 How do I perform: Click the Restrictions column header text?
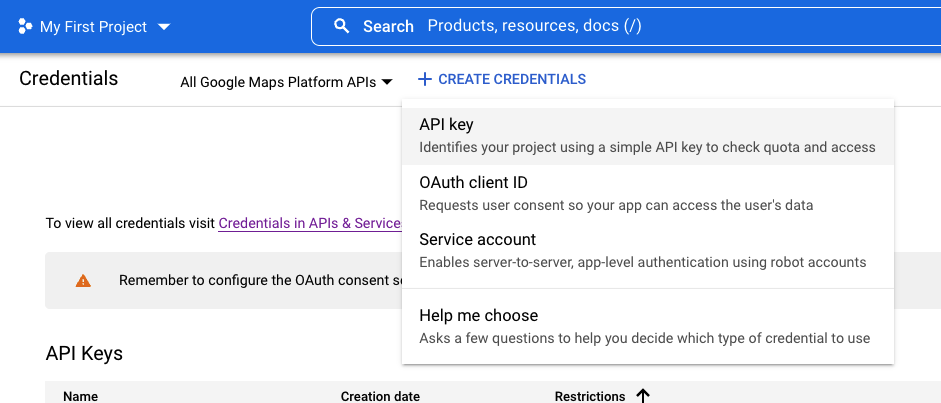[590, 396]
